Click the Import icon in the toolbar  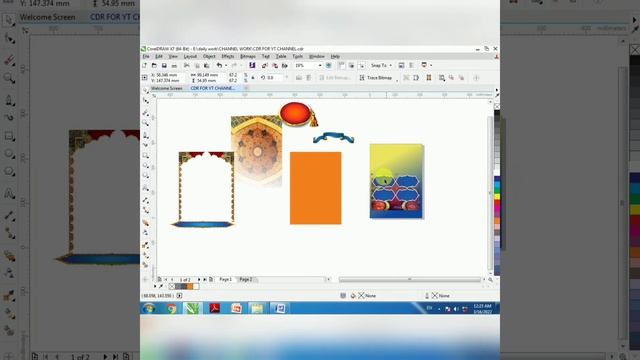(264, 65)
